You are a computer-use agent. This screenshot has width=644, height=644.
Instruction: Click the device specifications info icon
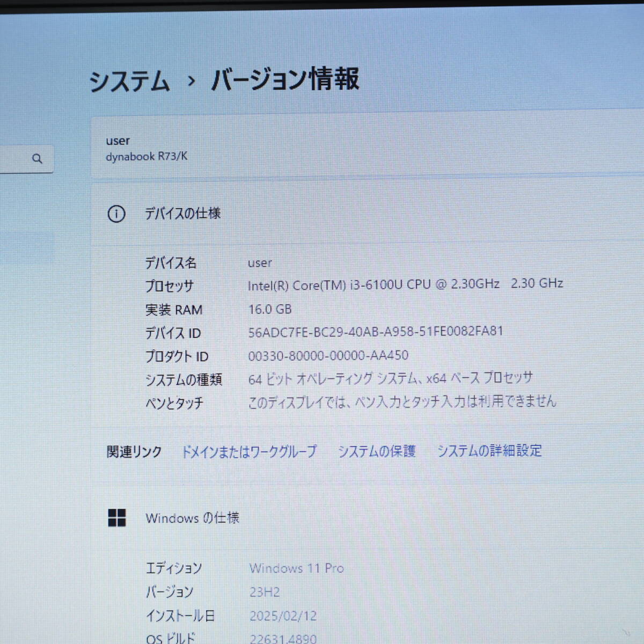116,214
